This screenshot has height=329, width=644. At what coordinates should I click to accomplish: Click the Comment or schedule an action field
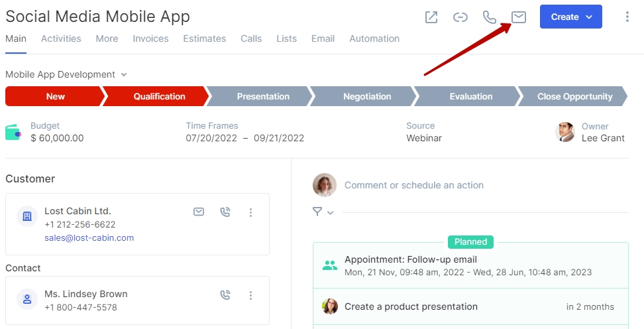tap(414, 185)
